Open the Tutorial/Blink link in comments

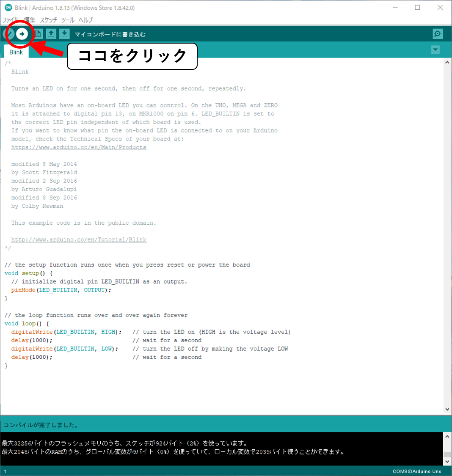tap(79, 239)
